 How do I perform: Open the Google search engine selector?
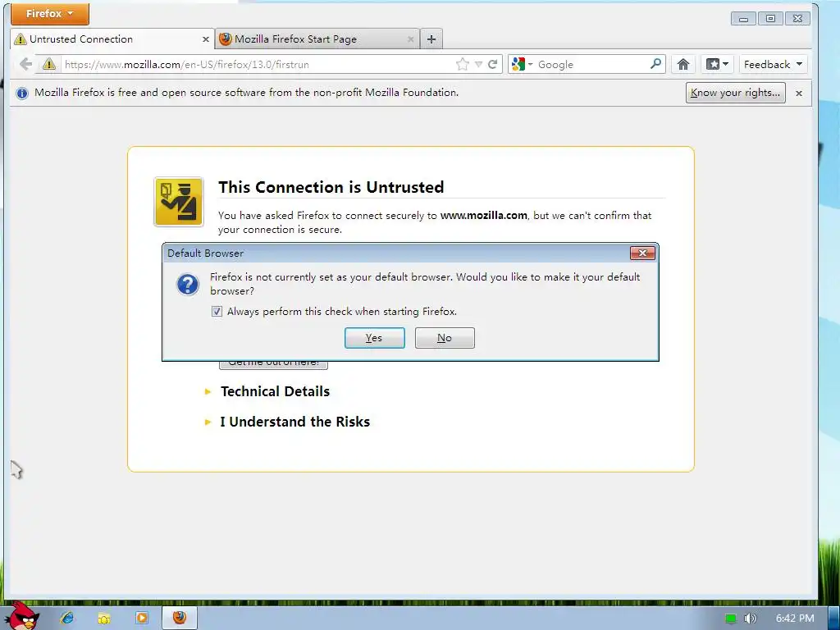[x=522, y=64]
